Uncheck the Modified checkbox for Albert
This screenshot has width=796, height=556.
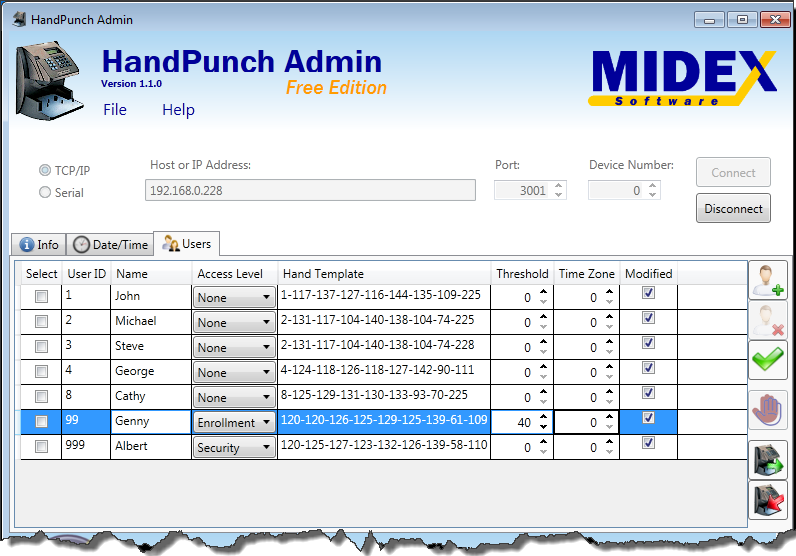pyautogui.click(x=648, y=443)
